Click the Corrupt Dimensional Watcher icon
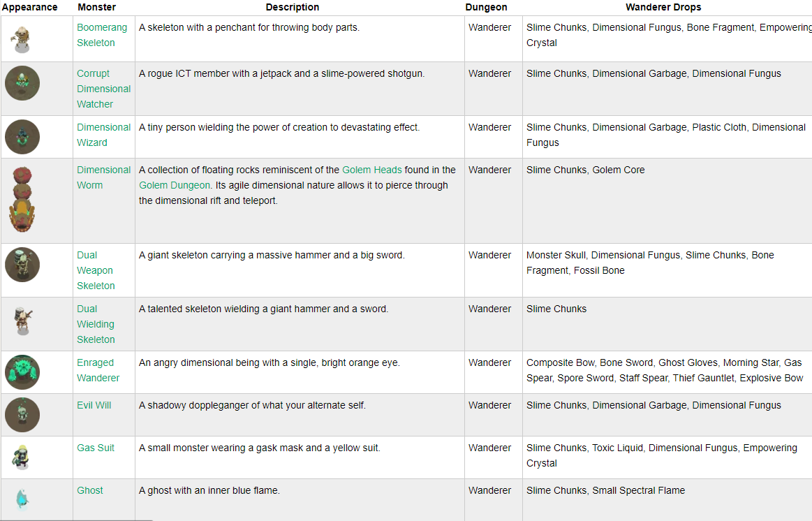 pyautogui.click(x=22, y=83)
